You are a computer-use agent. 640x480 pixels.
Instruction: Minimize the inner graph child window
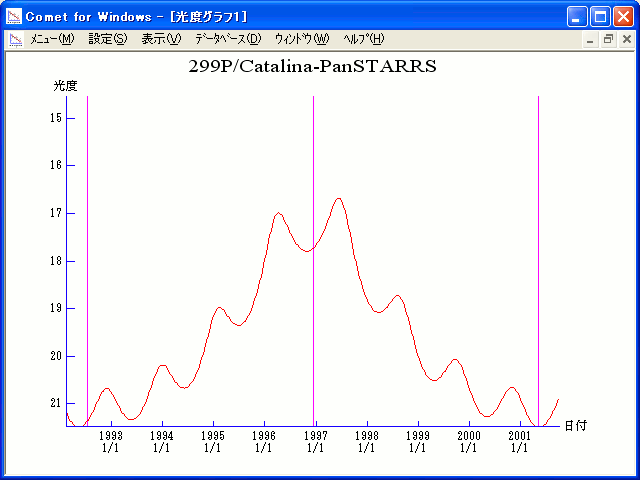coord(590,39)
